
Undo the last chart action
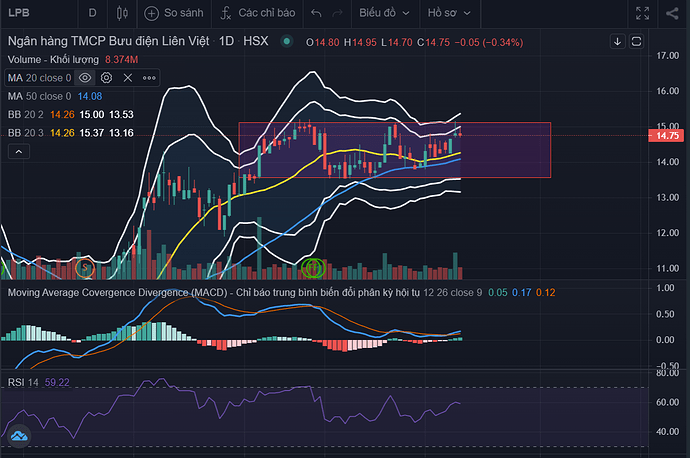coord(316,13)
